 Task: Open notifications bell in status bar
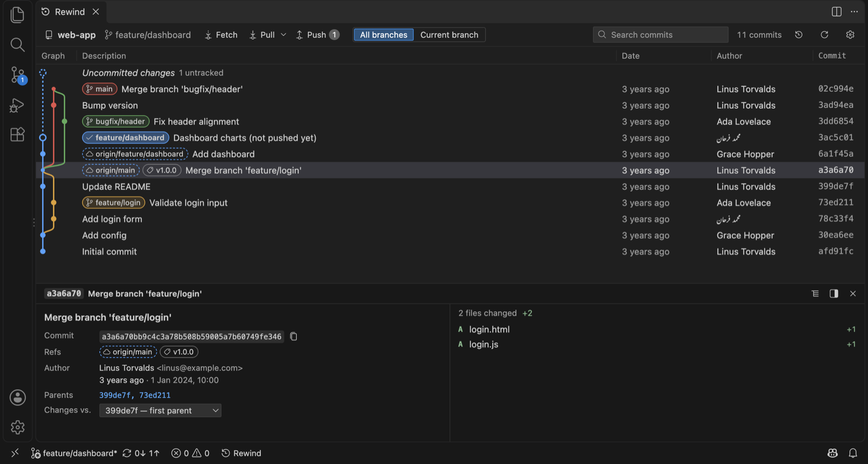(x=853, y=453)
